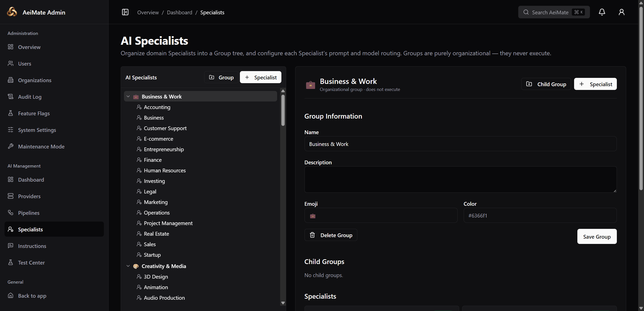Click the Emoji input field

pyautogui.click(x=381, y=216)
